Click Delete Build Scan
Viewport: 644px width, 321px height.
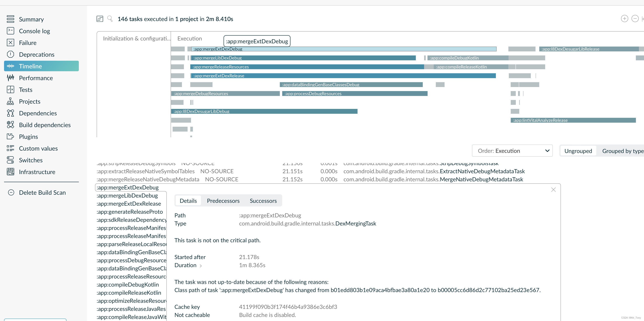click(x=42, y=192)
